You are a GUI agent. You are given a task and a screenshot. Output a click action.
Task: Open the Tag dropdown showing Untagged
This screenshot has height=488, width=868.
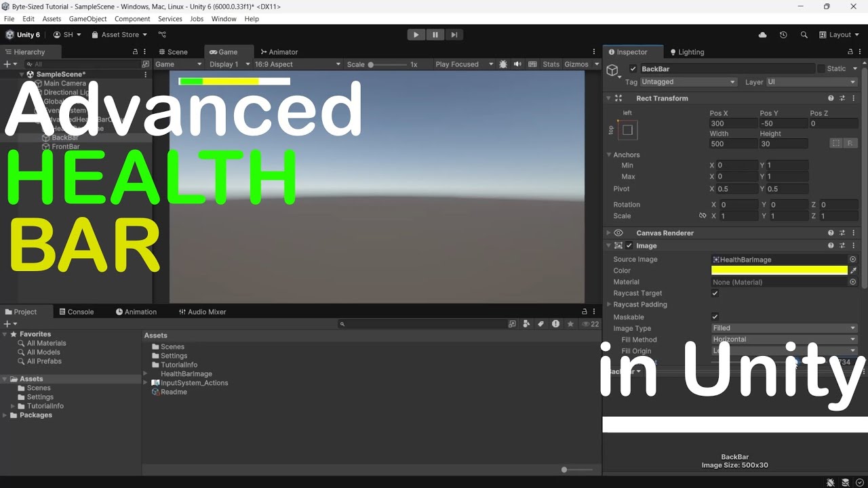[x=688, y=82]
